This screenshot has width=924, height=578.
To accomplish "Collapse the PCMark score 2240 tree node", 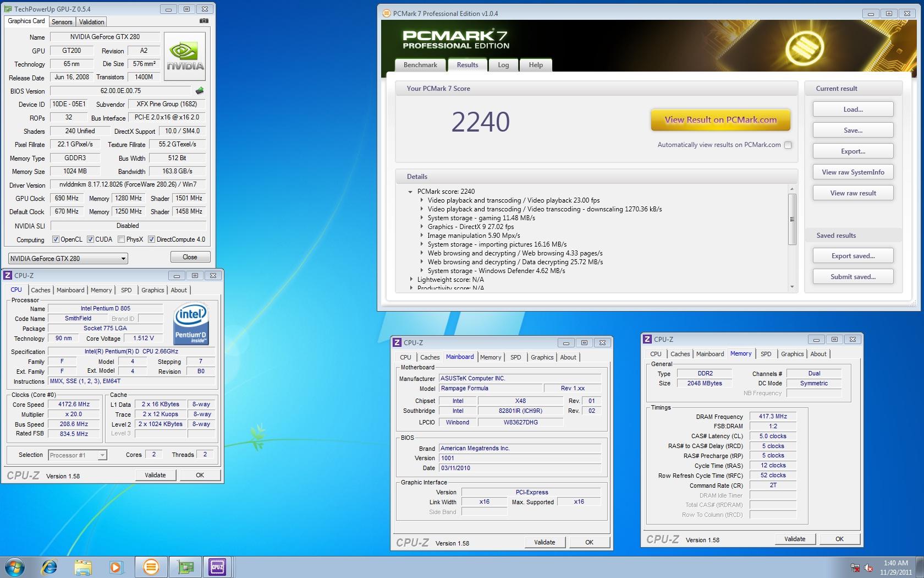I will (x=410, y=192).
